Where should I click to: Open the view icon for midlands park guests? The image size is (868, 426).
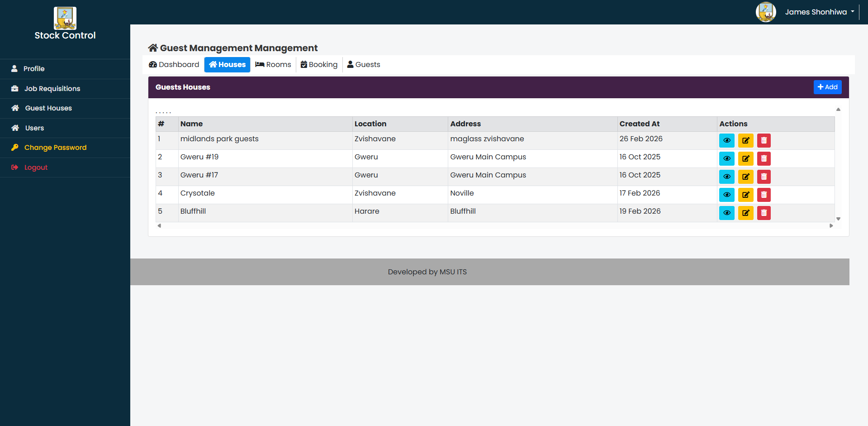[726, 140]
